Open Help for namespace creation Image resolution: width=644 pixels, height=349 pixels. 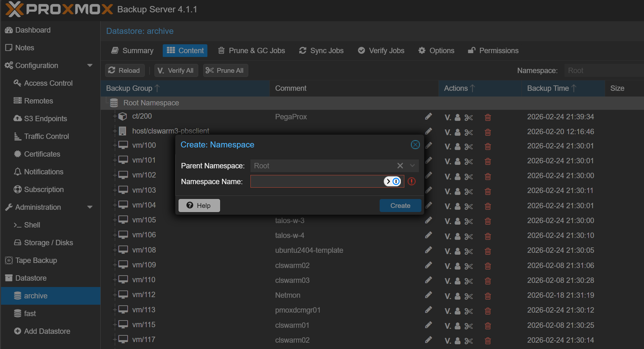(x=199, y=205)
